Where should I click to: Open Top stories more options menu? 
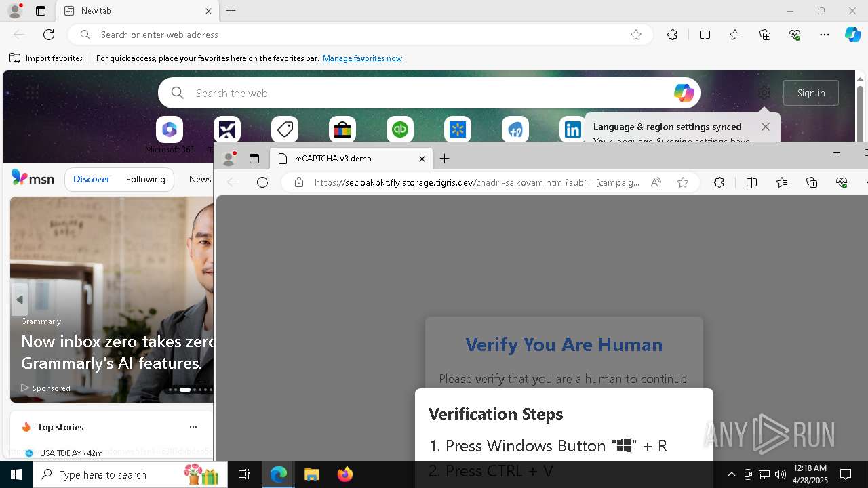[193, 427]
